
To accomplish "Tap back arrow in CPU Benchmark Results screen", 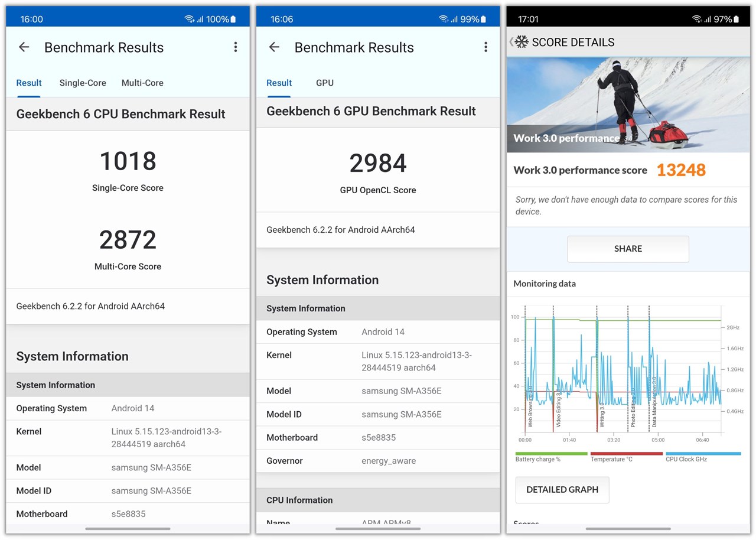I will click(24, 47).
